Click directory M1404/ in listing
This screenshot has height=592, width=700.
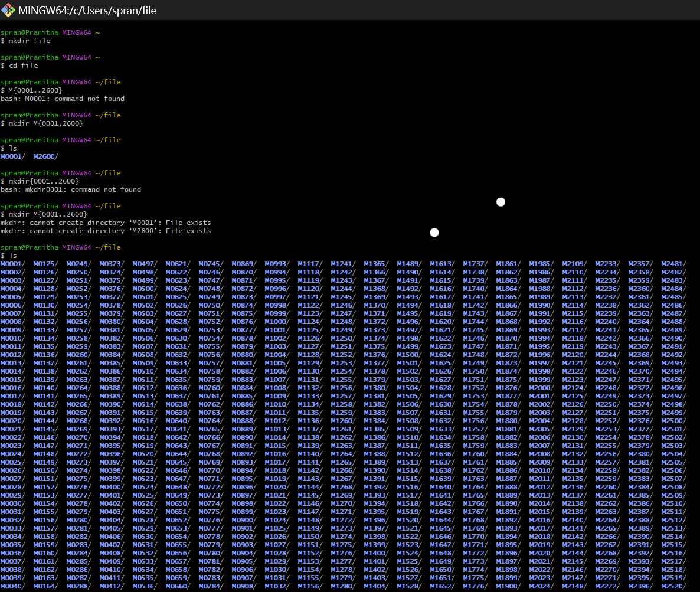[x=376, y=586]
